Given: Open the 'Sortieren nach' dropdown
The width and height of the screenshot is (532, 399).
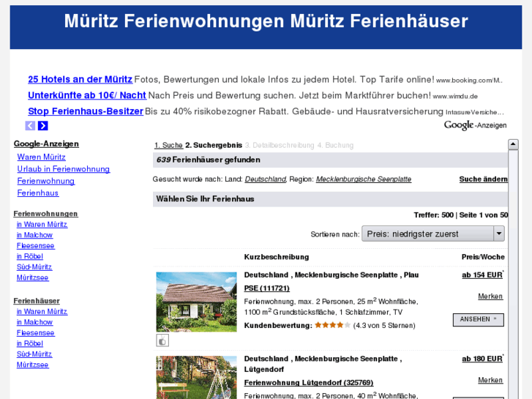Looking at the screenshot, I should coord(433,234).
